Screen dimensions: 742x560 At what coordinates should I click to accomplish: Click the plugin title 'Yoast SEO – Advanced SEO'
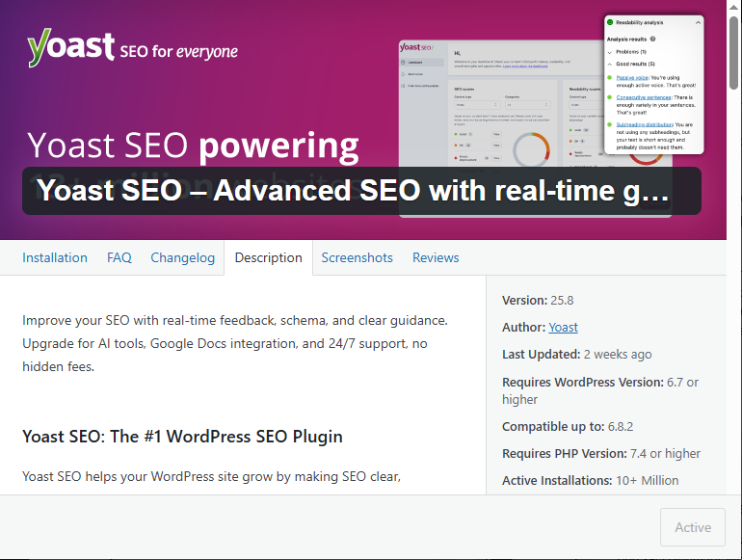[x=353, y=190]
